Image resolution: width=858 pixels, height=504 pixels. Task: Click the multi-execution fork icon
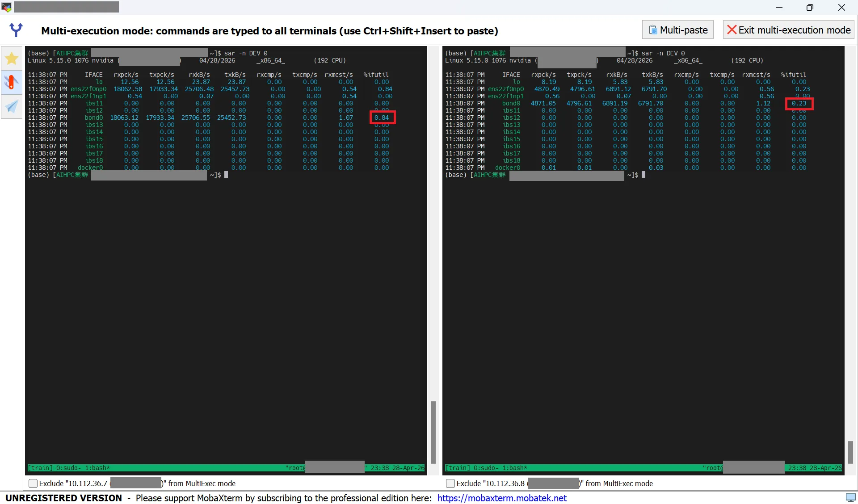[16, 30]
